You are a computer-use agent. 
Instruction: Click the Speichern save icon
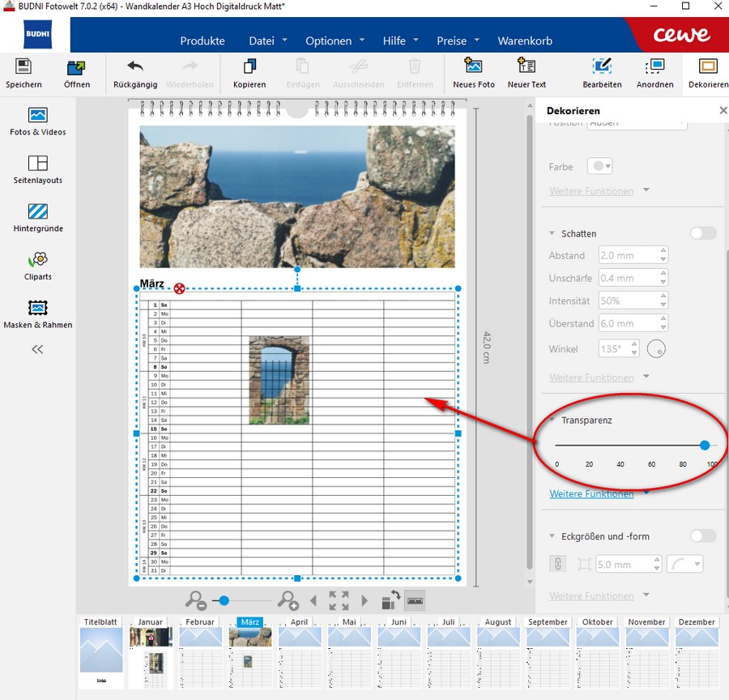23,67
